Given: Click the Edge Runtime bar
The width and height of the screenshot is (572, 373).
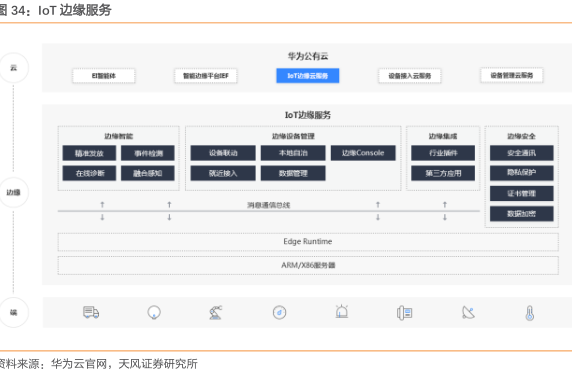Looking at the screenshot, I should point(308,242).
